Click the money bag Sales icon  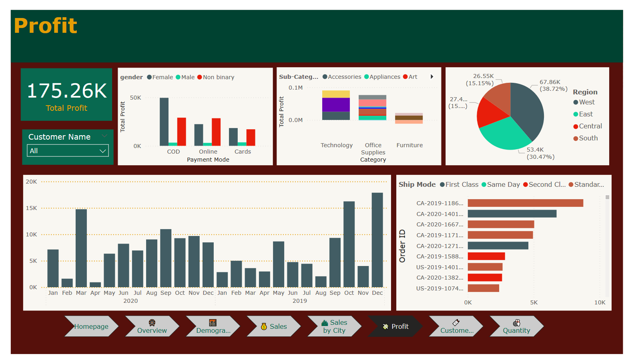click(264, 326)
